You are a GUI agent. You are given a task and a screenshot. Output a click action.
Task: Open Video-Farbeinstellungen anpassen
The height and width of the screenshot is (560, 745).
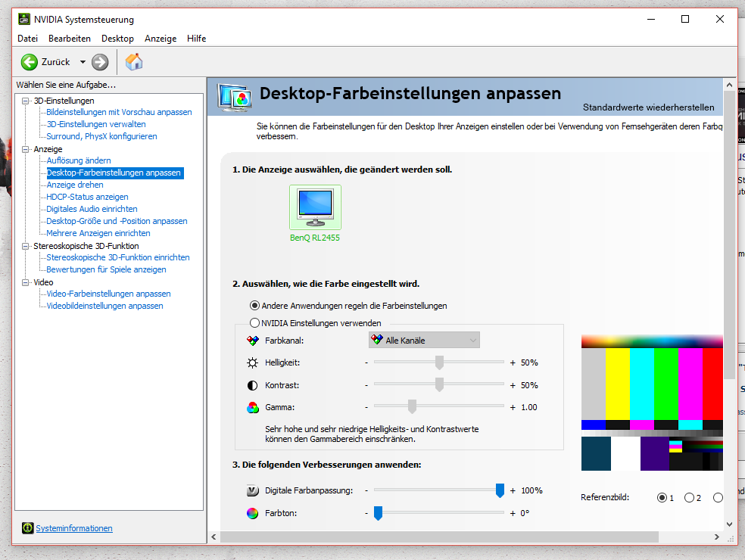coord(109,294)
